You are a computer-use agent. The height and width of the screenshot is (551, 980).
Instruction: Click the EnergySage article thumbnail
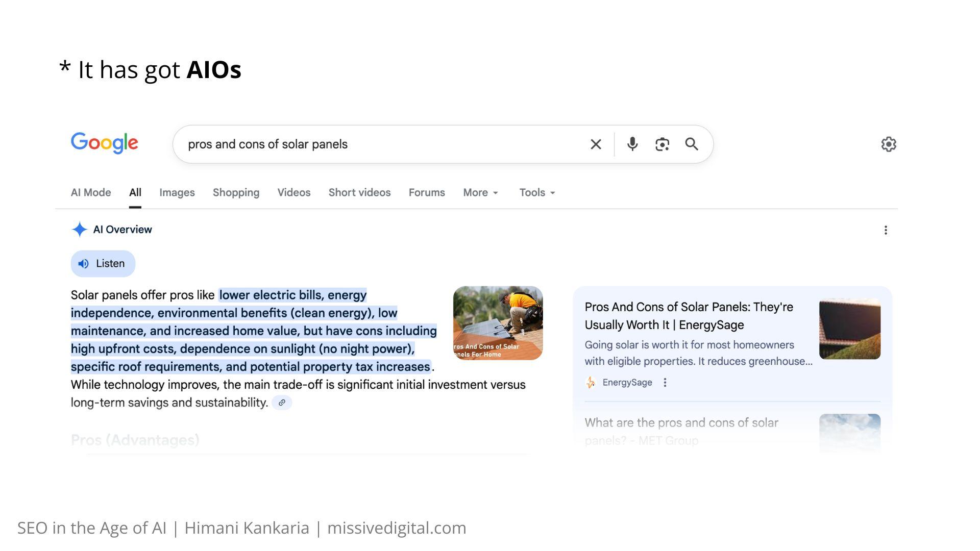[x=850, y=329]
